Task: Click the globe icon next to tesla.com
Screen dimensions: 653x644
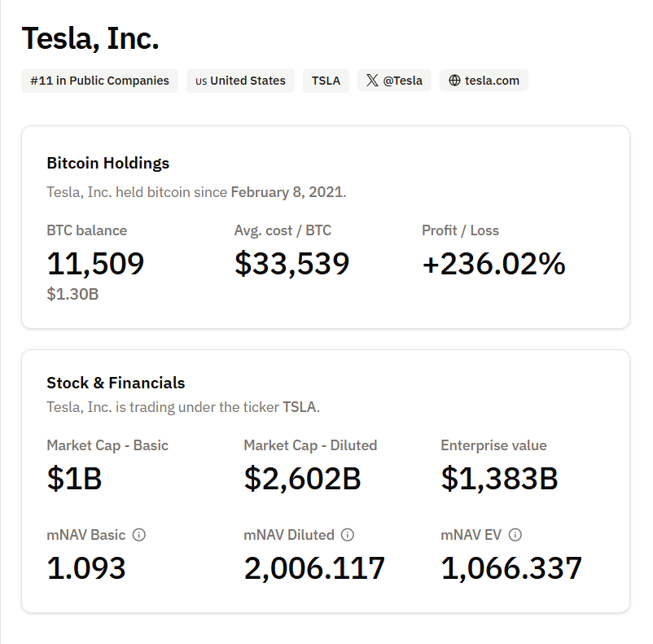Action: coord(454,81)
